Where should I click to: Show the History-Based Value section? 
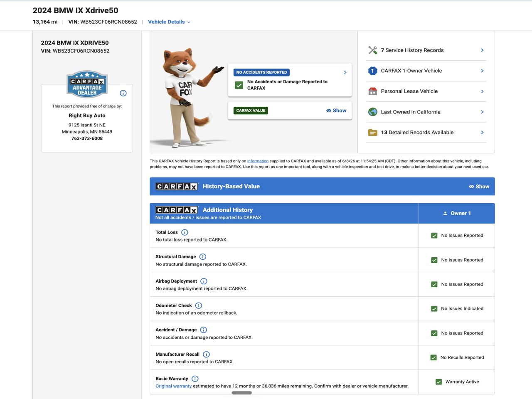(479, 187)
